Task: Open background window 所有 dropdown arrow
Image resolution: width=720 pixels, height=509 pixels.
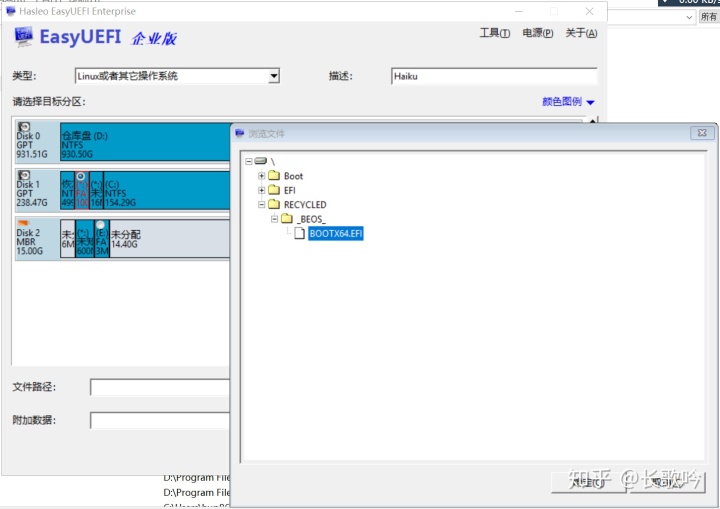Action: click(689, 17)
